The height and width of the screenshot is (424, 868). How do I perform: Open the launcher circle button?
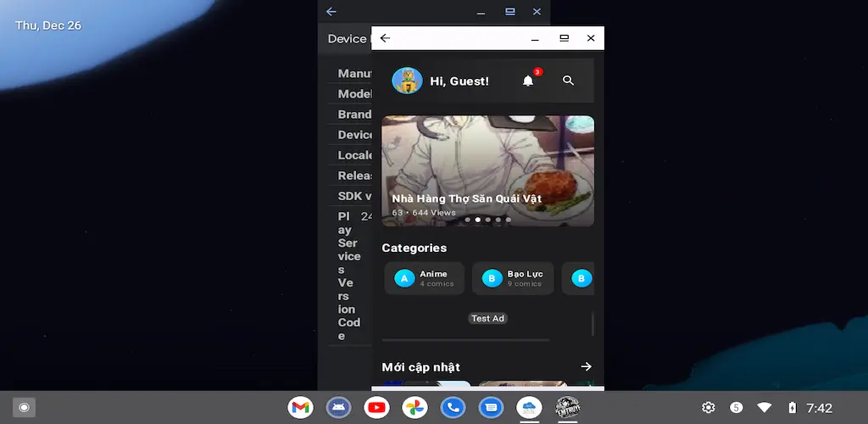(x=24, y=407)
